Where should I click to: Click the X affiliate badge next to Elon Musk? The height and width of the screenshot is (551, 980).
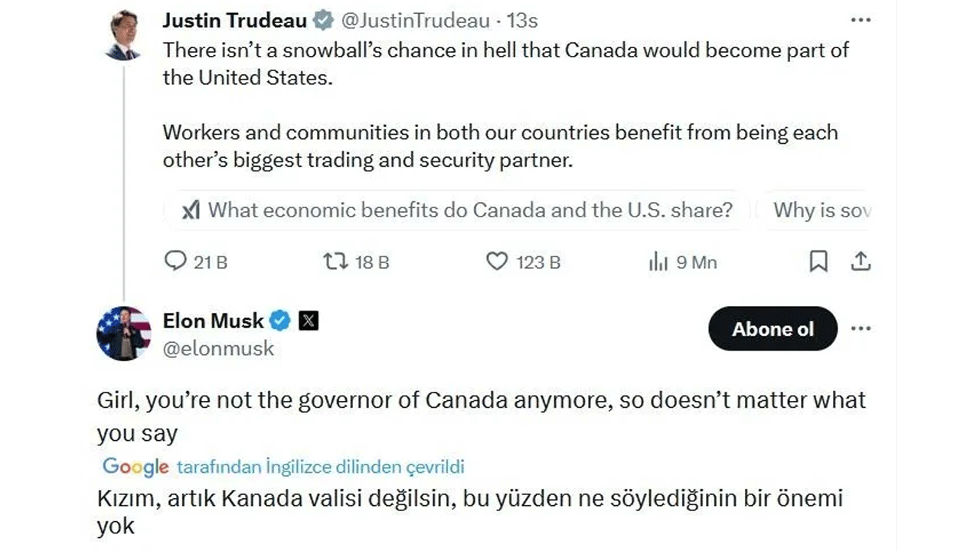(x=308, y=321)
